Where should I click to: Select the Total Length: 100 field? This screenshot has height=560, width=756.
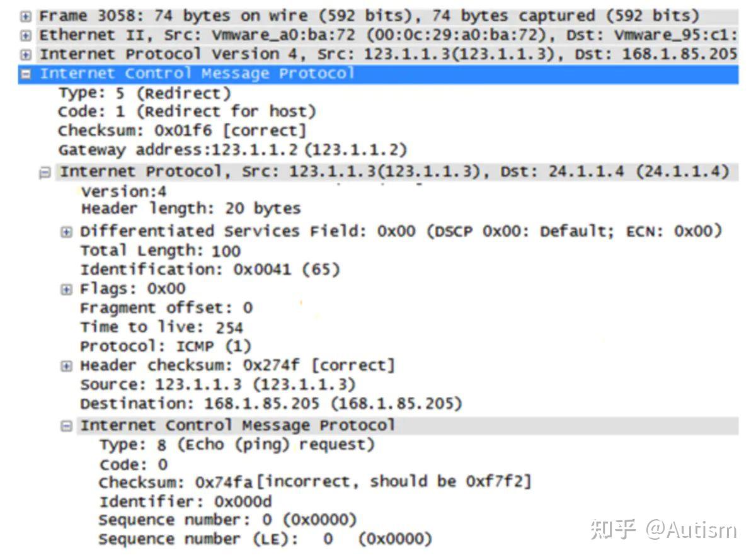[160, 251]
